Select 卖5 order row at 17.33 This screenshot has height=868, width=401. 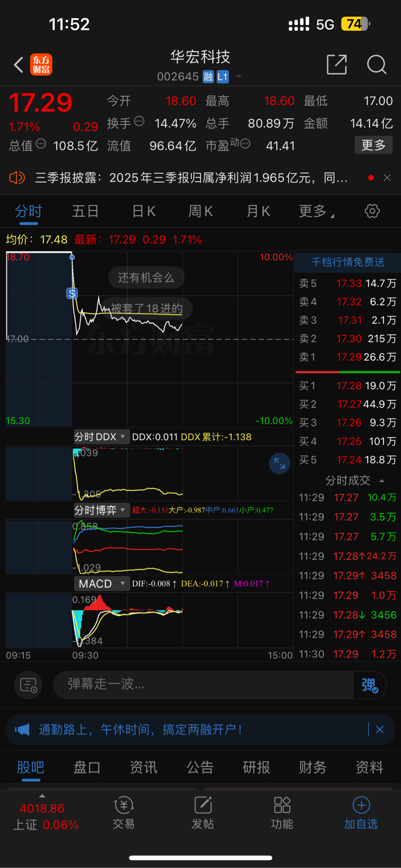348,283
